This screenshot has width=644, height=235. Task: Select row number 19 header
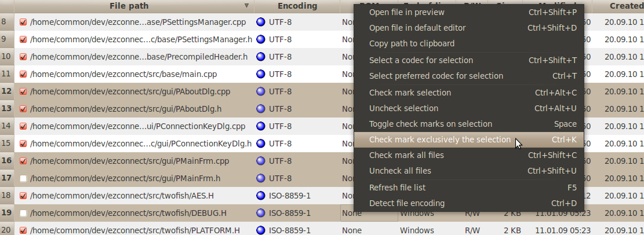click(x=7, y=213)
